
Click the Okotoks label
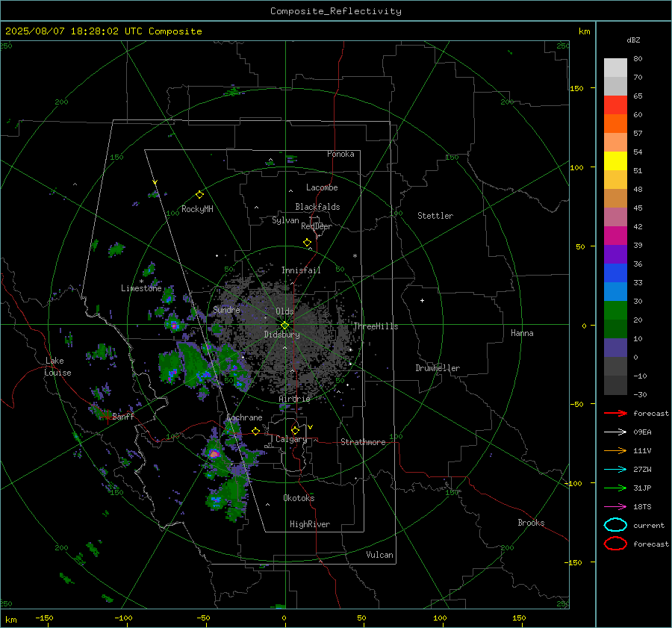click(x=299, y=498)
